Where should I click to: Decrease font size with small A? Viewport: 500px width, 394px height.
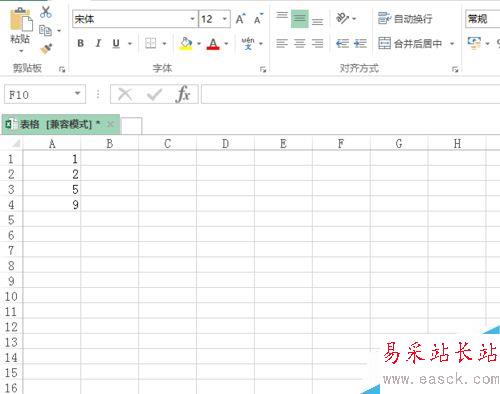[258, 19]
